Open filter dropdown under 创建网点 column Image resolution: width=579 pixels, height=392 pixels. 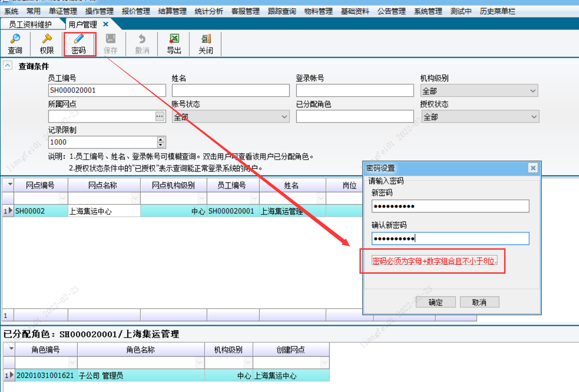[325, 363]
